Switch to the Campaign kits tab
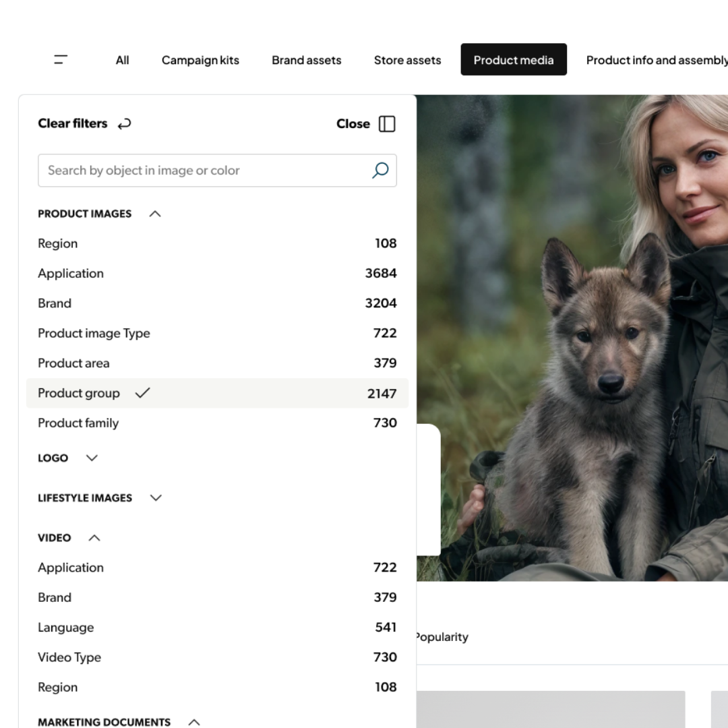The image size is (728, 728). (200, 60)
